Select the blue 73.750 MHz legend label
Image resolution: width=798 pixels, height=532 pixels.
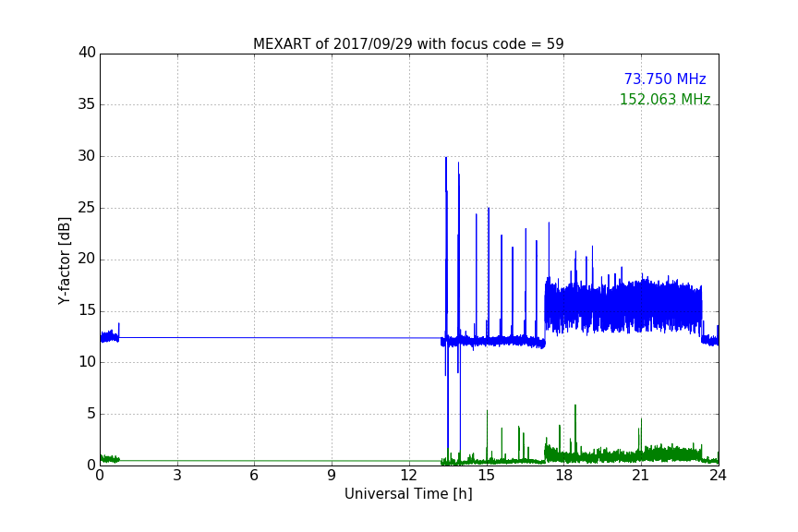(x=665, y=79)
